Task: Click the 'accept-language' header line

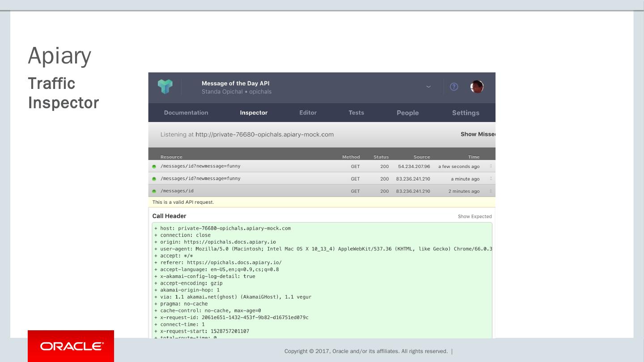Action: click(x=217, y=269)
